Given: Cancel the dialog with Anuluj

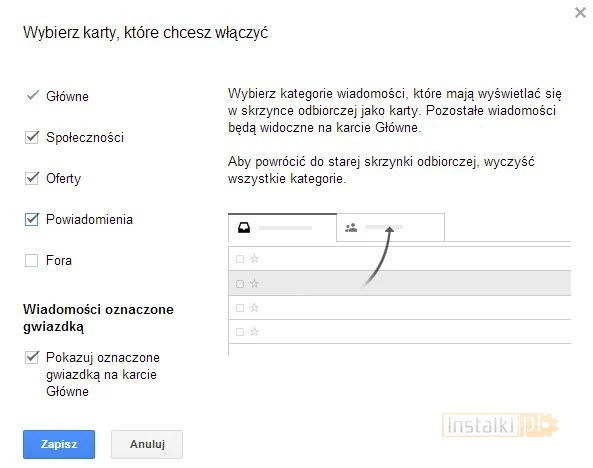Looking at the screenshot, I should tap(147, 444).
